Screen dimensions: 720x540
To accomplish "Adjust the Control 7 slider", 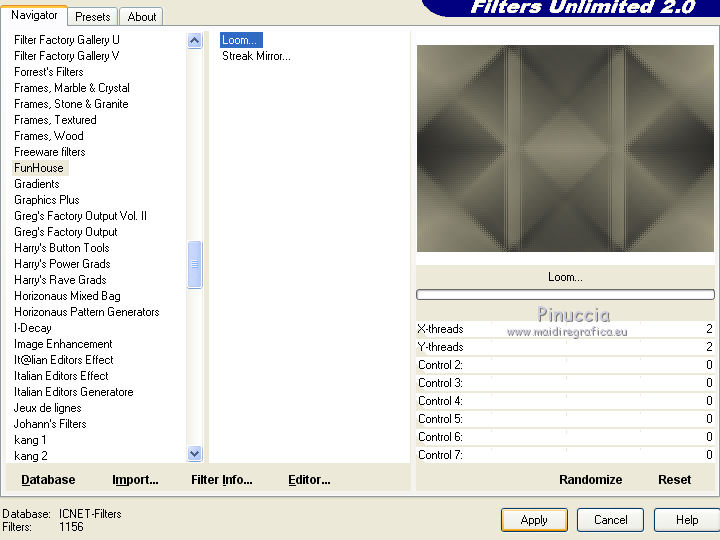I will pyautogui.click(x=565, y=455).
